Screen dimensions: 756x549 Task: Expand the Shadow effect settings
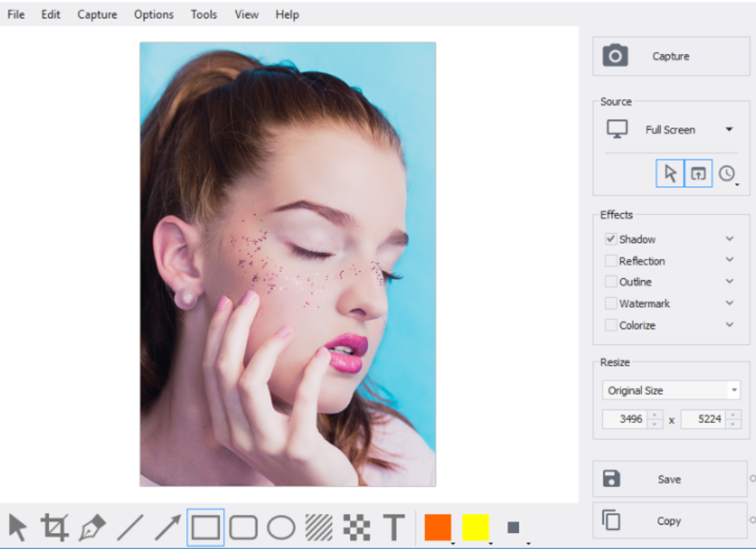730,238
